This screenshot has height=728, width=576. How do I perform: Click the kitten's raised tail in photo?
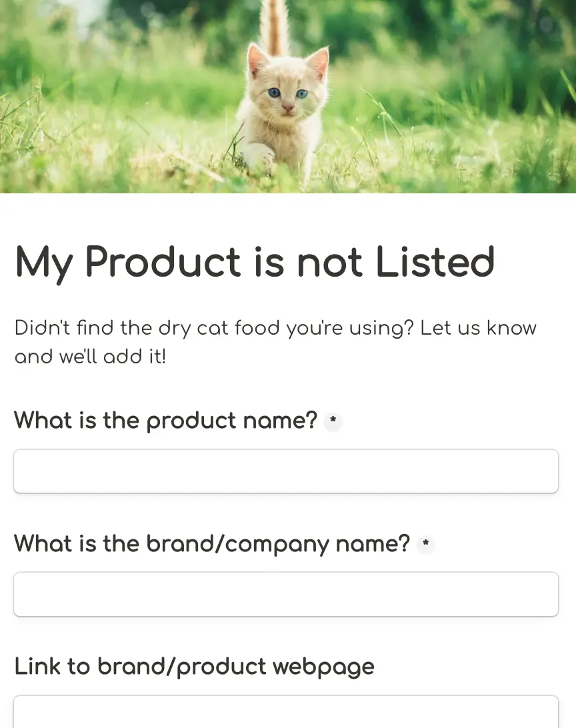click(274, 25)
